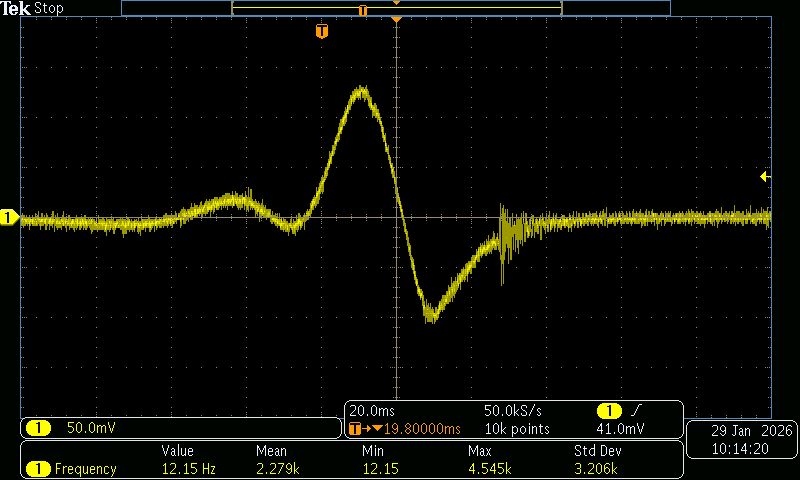Screen dimensions: 800x480
Task: Click the 10k points record length readout
Action: pyautogui.click(x=517, y=429)
